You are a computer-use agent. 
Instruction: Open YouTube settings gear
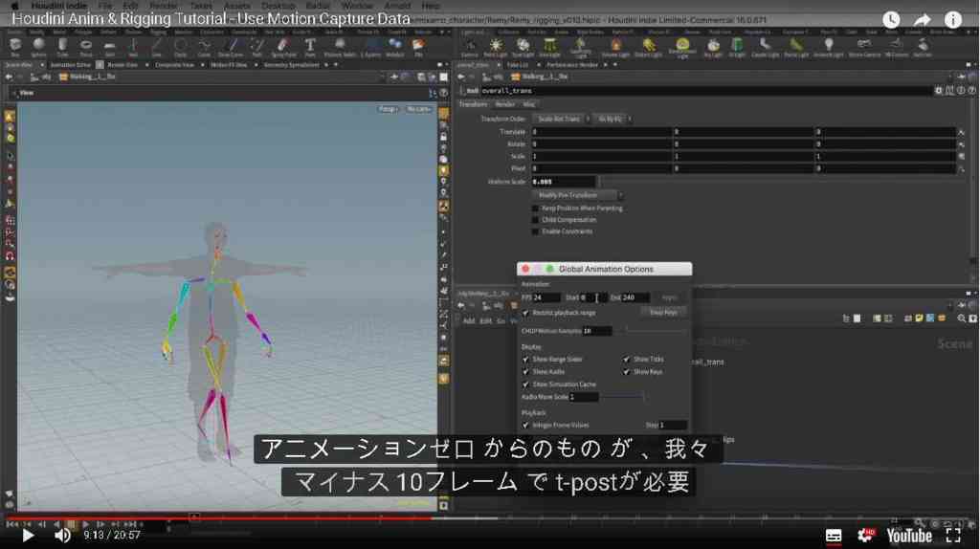[865, 536]
